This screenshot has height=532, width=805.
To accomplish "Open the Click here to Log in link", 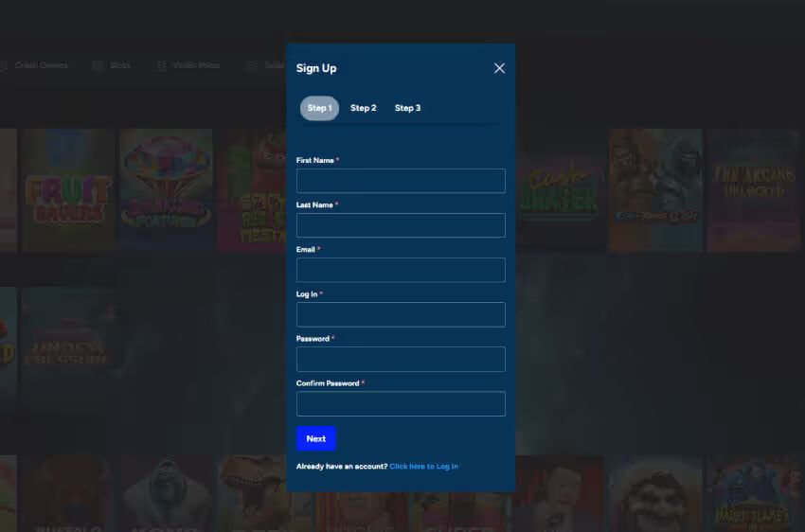I will pyautogui.click(x=423, y=467).
